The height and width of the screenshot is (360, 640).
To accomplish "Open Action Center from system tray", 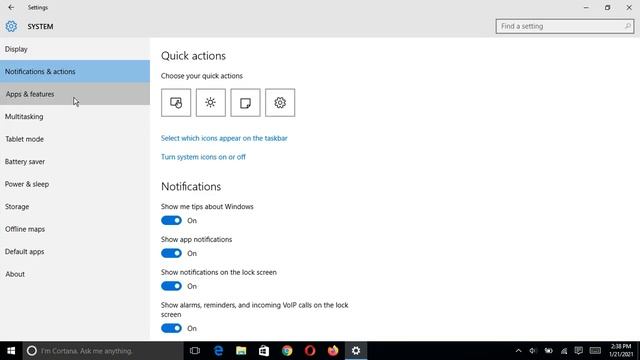I will point(578,350).
